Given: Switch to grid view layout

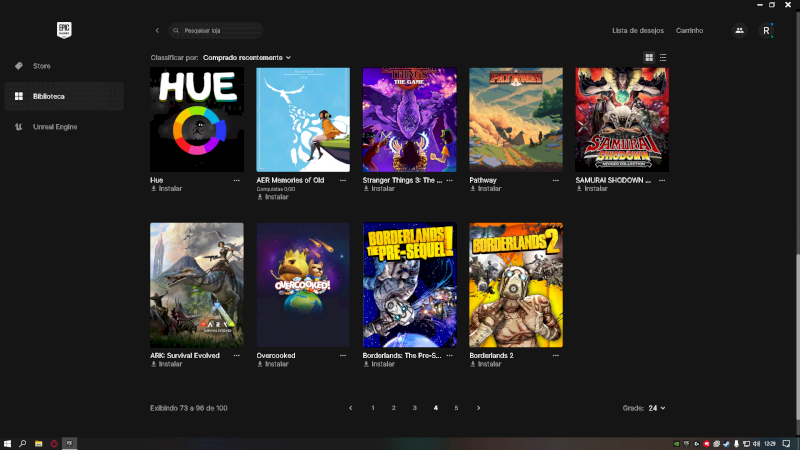Looking at the screenshot, I should tap(649, 58).
